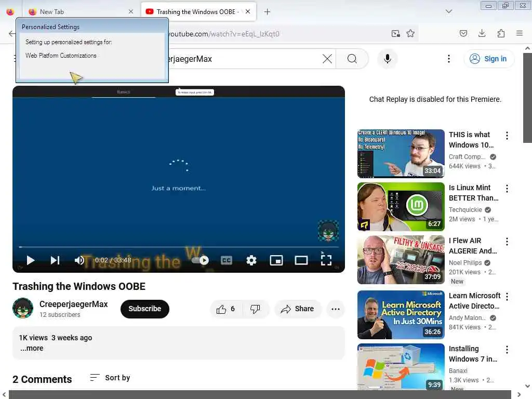Click the vertical page scrollbar
Image resolution: width=532 pixels, height=399 pixels.
(x=527, y=98)
